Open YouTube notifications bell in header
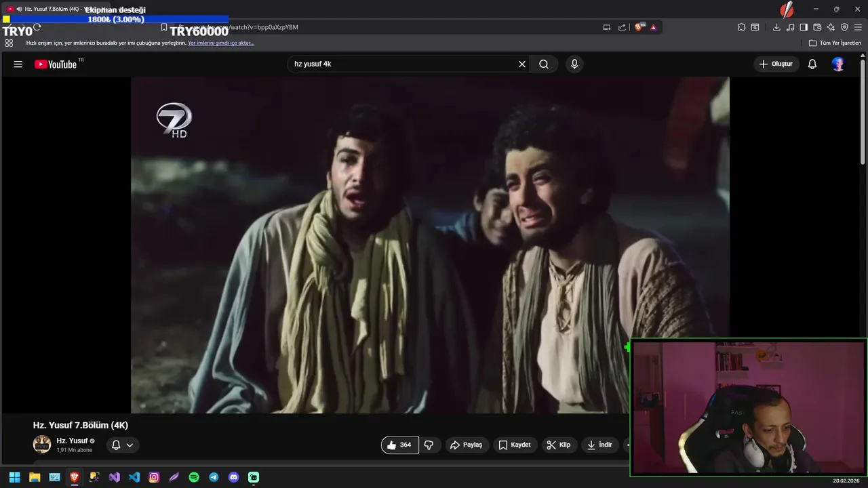 click(812, 64)
